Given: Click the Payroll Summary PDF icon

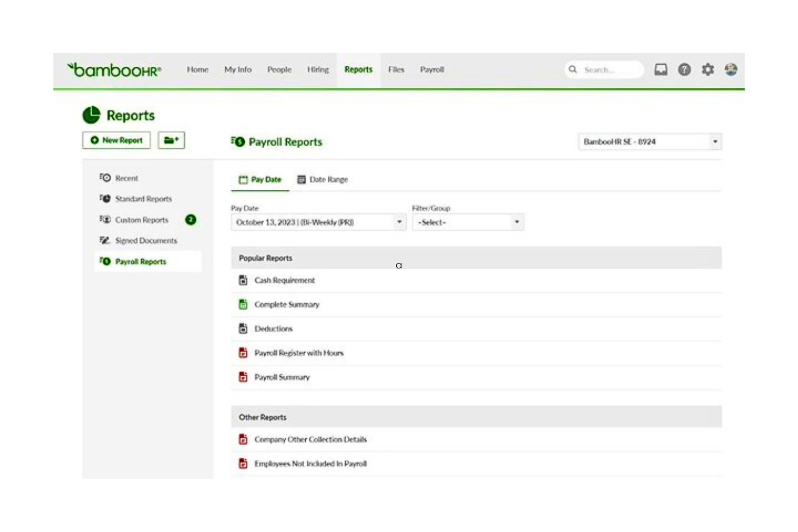Looking at the screenshot, I should (x=243, y=377).
